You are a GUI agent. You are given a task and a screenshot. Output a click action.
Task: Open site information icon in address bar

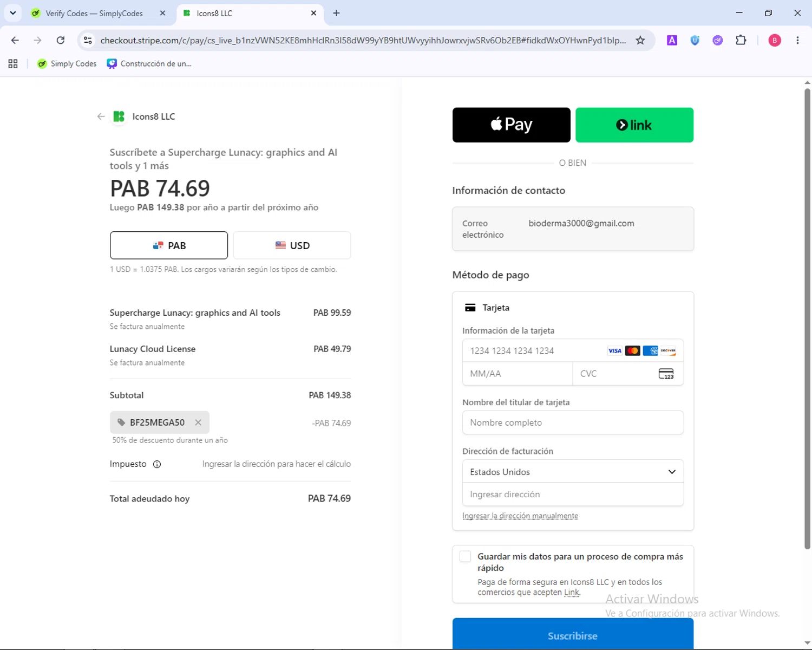pyautogui.click(x=88, y=40)
